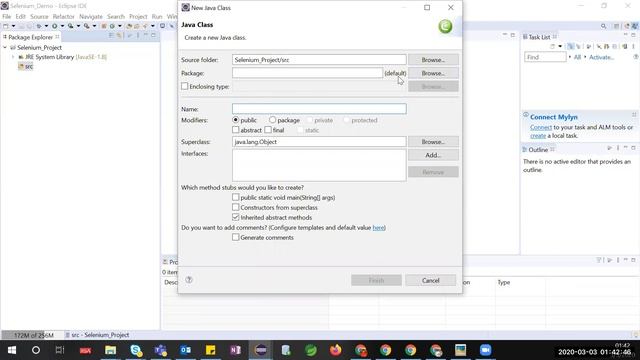Click Collapse All icon in Package Explorer
This screenshot has height=360, width=640.
[x=111, y=36]
